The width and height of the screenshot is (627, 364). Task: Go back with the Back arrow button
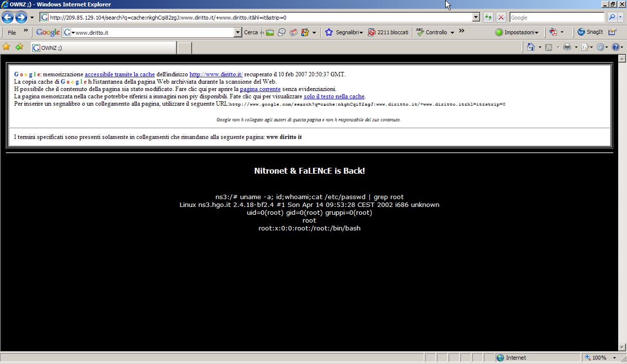coord(7,18)
